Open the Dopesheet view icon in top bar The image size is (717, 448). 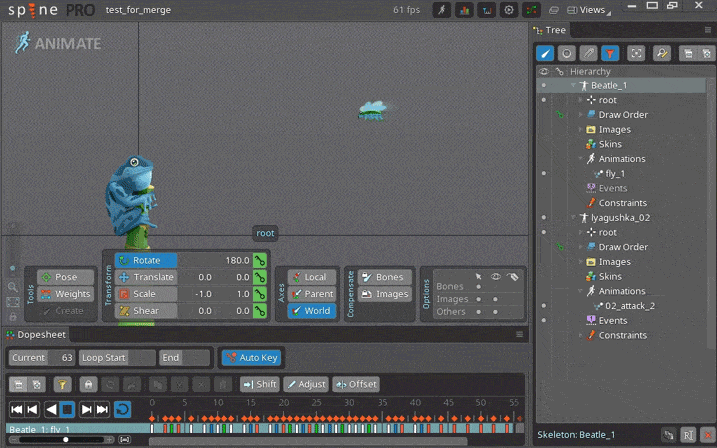(x=531, y=10)
